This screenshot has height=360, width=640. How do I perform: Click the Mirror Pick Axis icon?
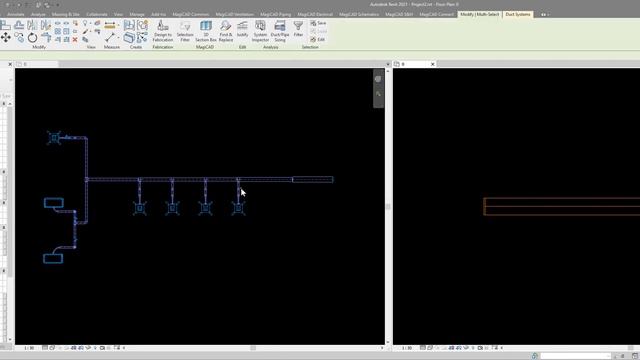click(x=32, y=25)
